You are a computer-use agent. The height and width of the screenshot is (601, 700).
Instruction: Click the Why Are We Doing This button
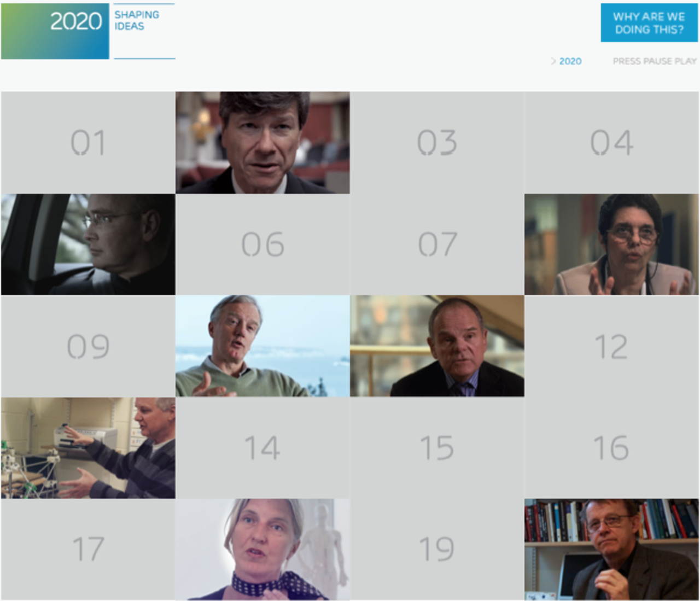649,23
